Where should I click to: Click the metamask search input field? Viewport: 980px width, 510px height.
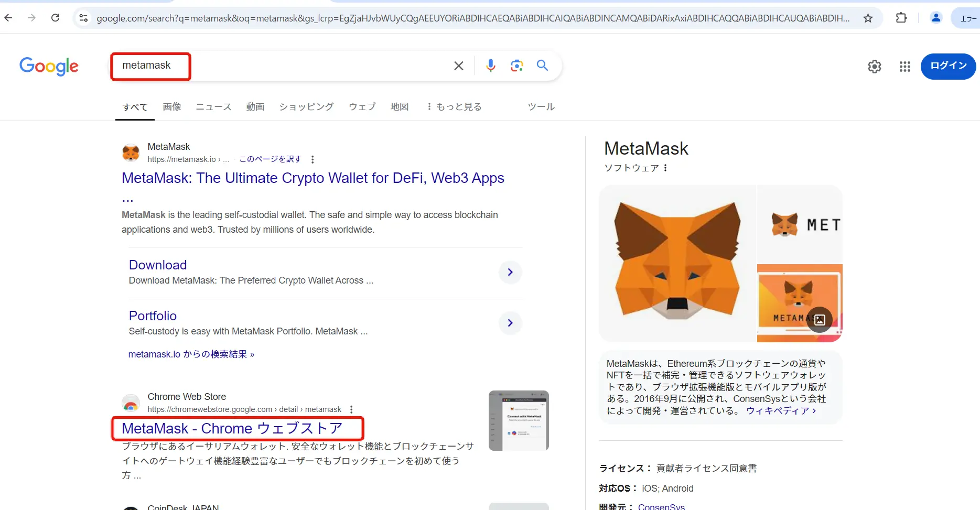tap(283, 66)
